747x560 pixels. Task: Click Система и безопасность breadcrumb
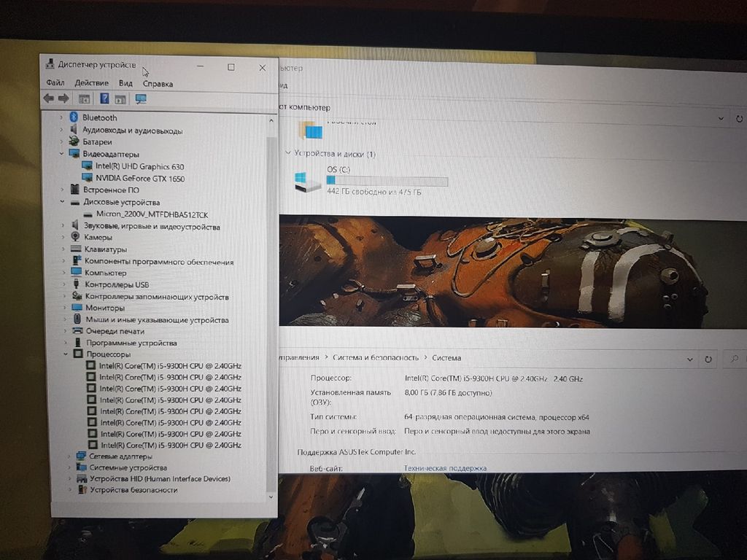376,357
